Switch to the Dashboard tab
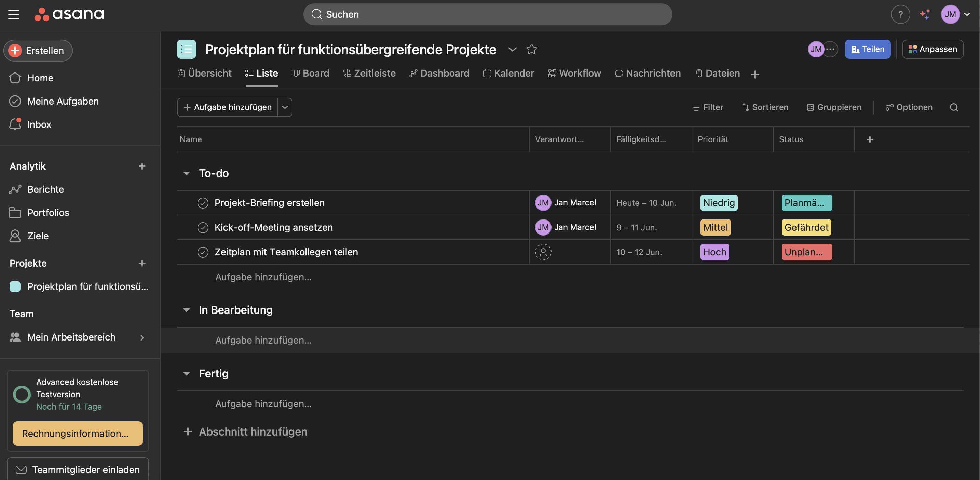Screen dimensions: 980x480 439,74
